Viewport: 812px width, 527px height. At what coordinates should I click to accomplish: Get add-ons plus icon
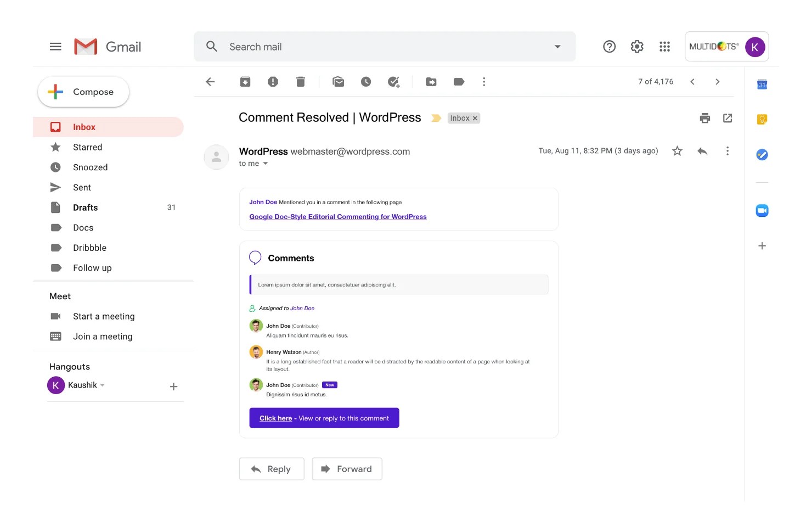pos(762,246)
